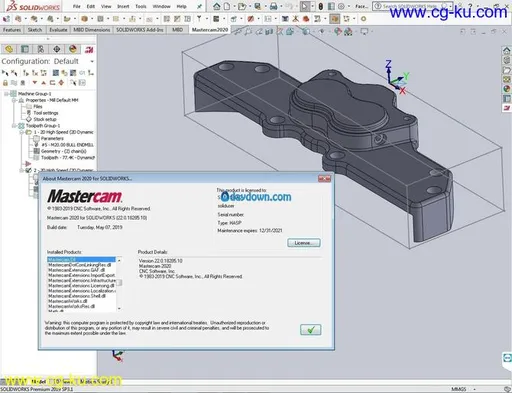Image resolution: width=512 pixels, height=393 pixels.
Task: Open the Window menu
Action: [x=161, y=6]
